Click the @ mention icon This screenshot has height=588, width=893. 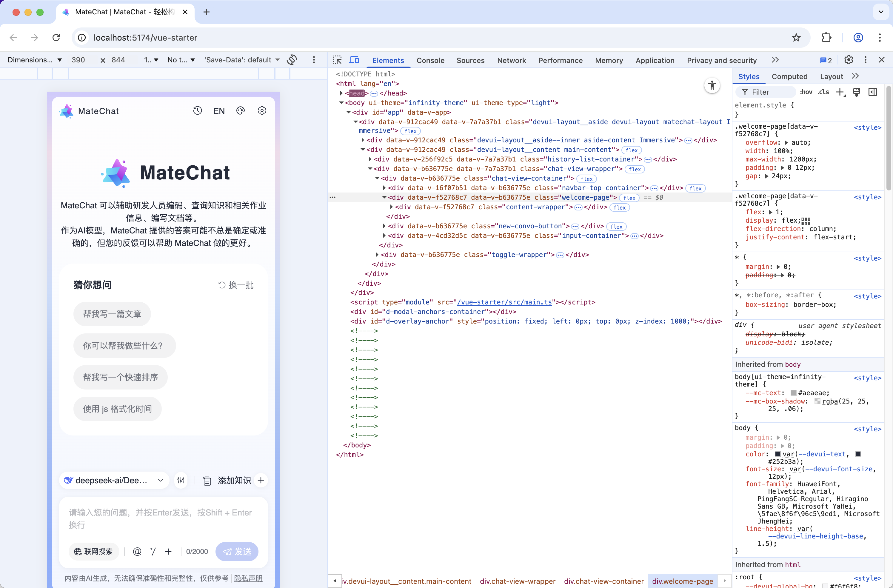137,551
